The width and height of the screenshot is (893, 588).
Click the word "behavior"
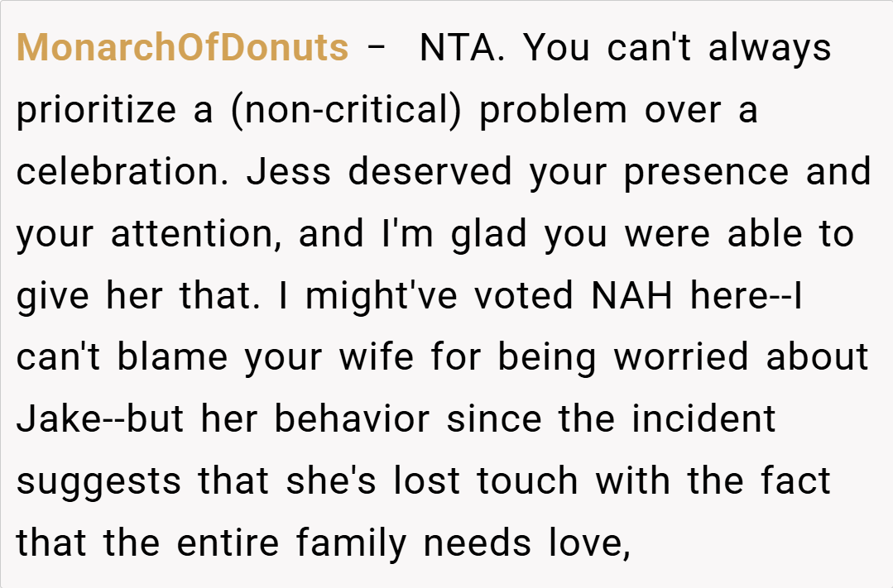352,419
